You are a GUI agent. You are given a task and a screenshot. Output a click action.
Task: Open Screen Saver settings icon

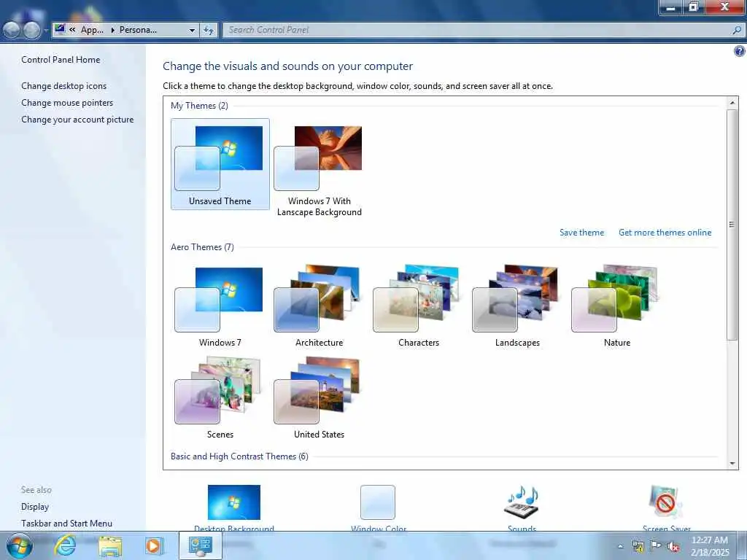(x=666, y=507)
